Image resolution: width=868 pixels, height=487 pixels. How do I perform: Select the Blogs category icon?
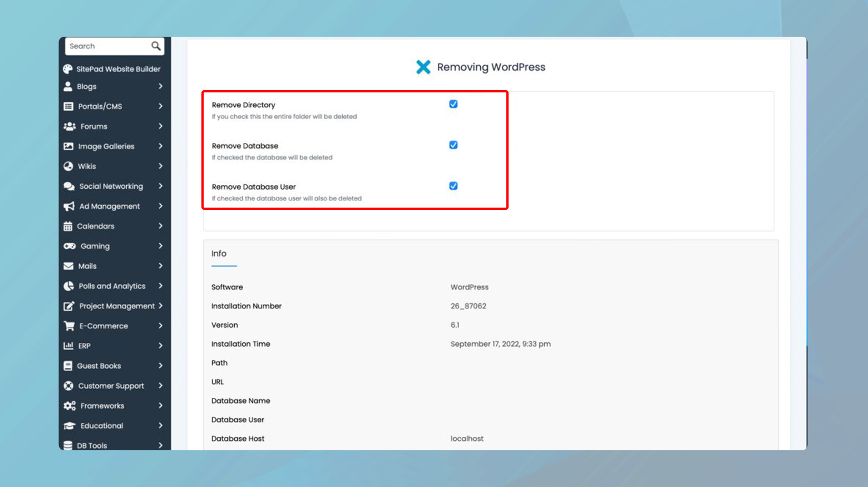coord(68,86)
